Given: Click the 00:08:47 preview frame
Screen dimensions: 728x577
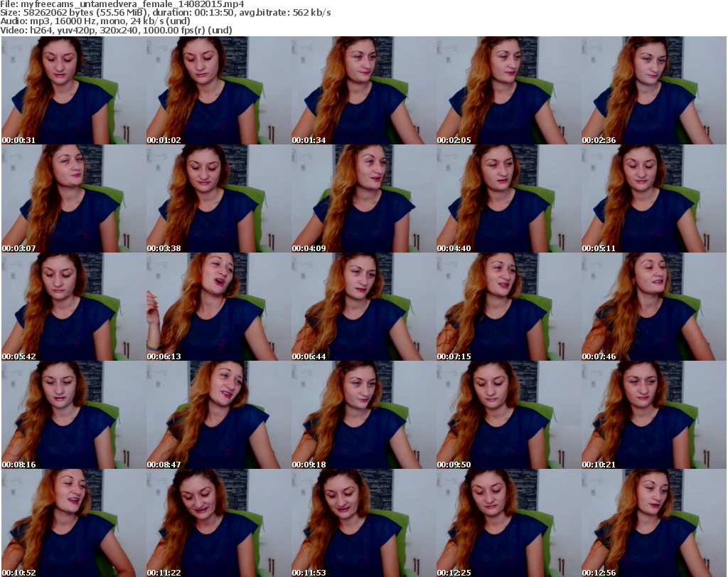Looking at the screenshot, I should click(218, 415).
